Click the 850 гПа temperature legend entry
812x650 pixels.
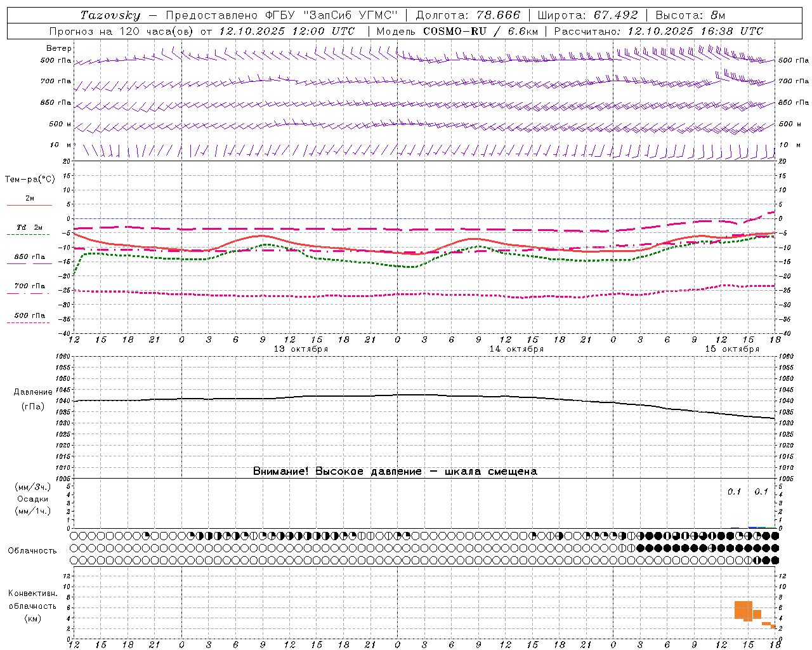point(30,257)
